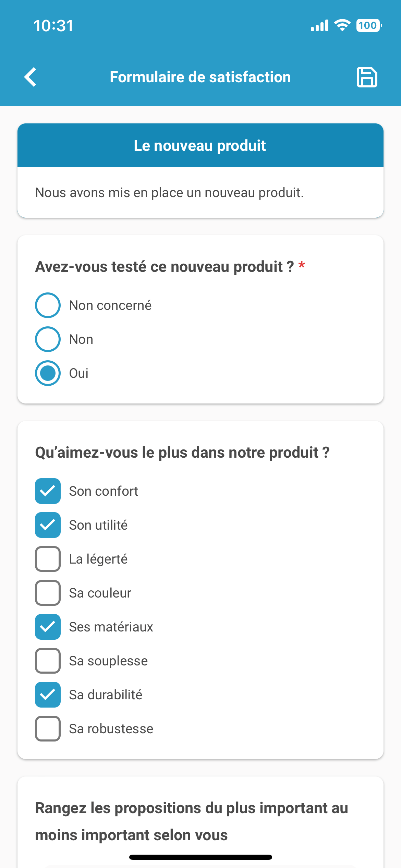This screenshot has height=868, width=401.
Task: Select the "Non concerné" radio option
Action: pos(48,305)
